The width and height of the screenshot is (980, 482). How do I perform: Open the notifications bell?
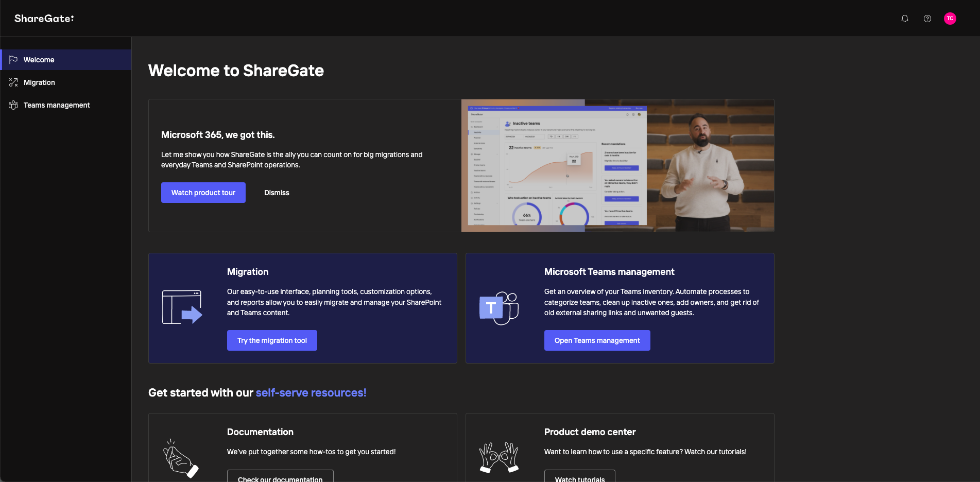tap(905, 19)
